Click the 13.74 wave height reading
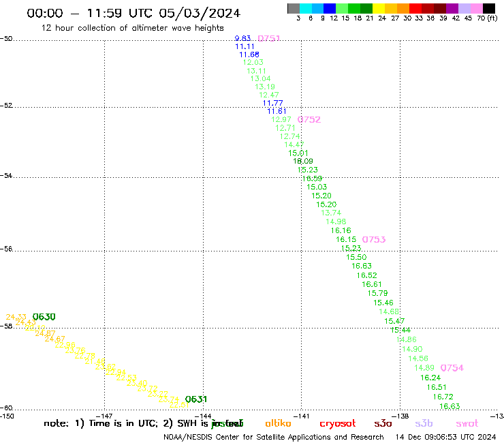 pos(331,213)
